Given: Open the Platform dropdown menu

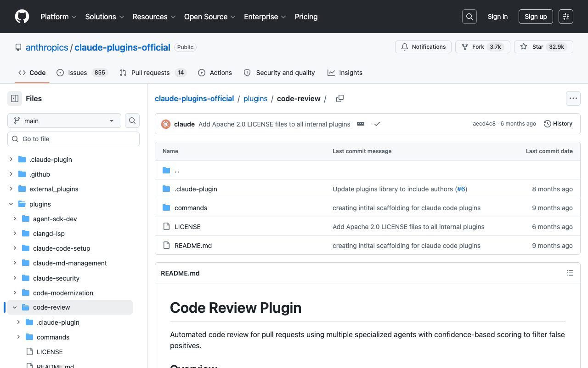Looking at the screenshot, I should tap(58, 17).
